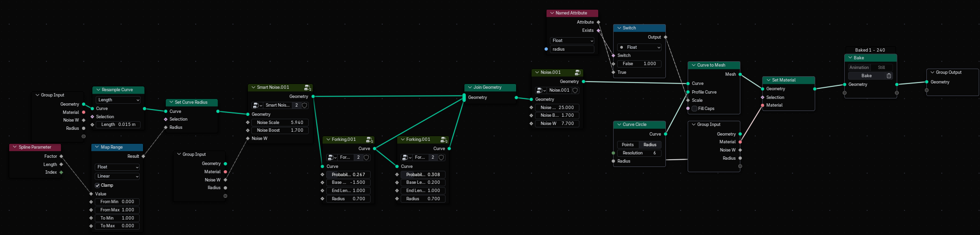980x235 pixels.
Task: Select Still mode in Bake node
Action: (881, 68)
